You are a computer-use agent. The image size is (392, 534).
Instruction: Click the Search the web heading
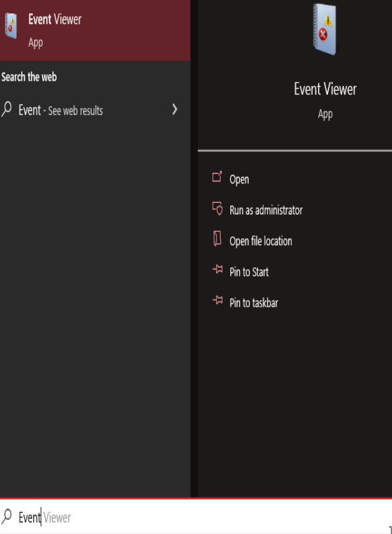coord(29,77)
